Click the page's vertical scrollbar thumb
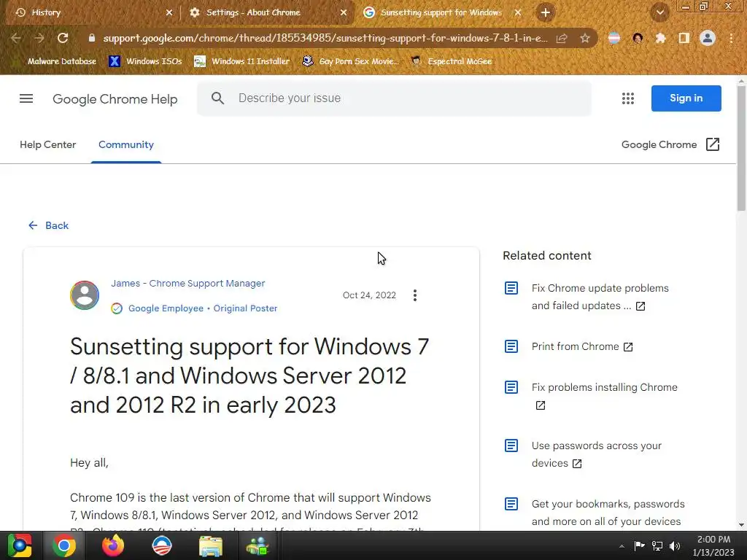 [741, 149]
